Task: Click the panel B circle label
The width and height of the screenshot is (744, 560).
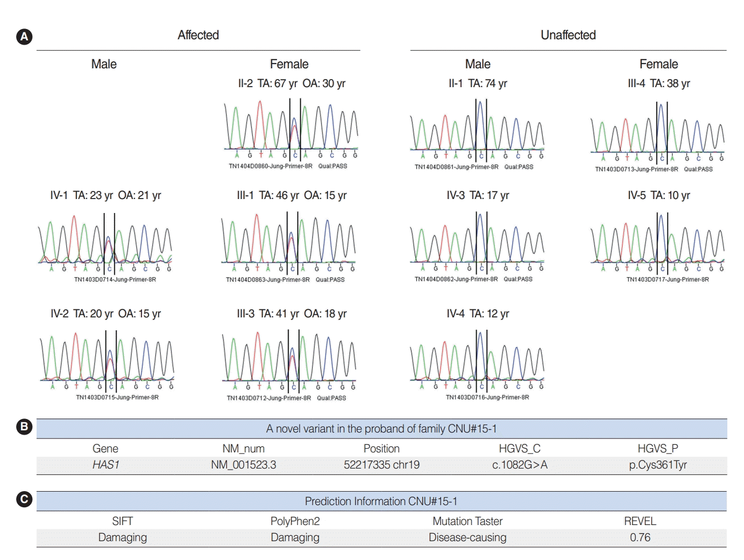Action: coord(24,427)
